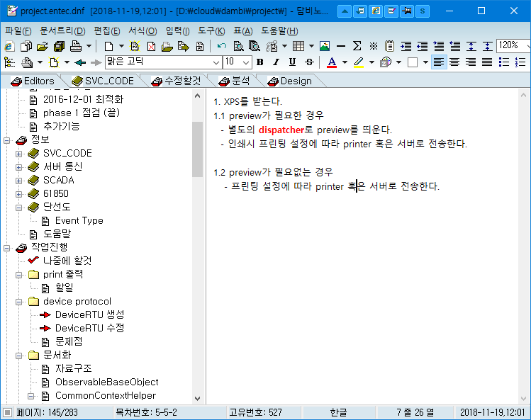Insert a picture with the image icon
The width and height of the screenshot is (531, 420).
coord(325,46)
